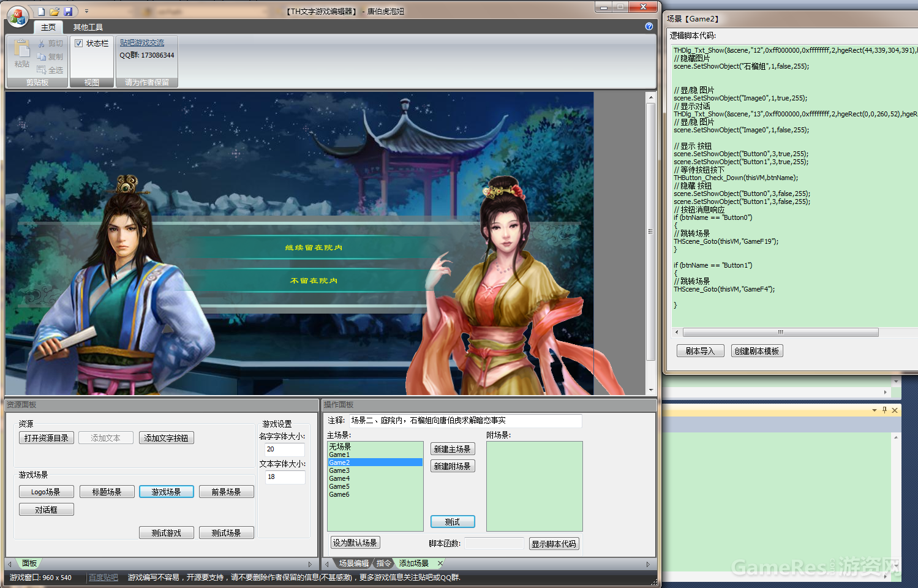This screenshot has width=918, height=588.
Task: Click the 打开资源目录 button
Action: 47,438
